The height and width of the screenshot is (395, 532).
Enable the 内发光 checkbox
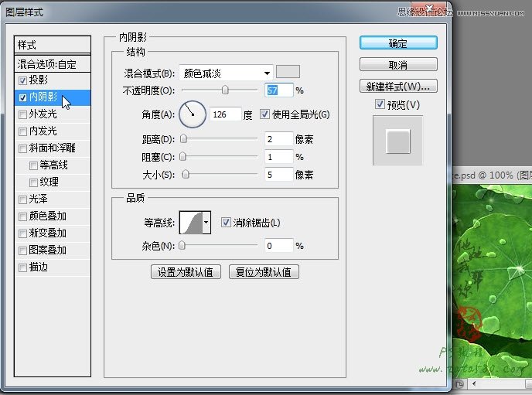tap(22, 131)
